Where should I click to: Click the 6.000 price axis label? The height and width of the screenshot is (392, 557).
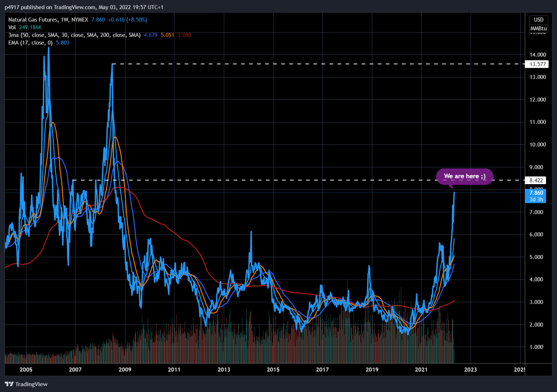(x=536, y=235)
